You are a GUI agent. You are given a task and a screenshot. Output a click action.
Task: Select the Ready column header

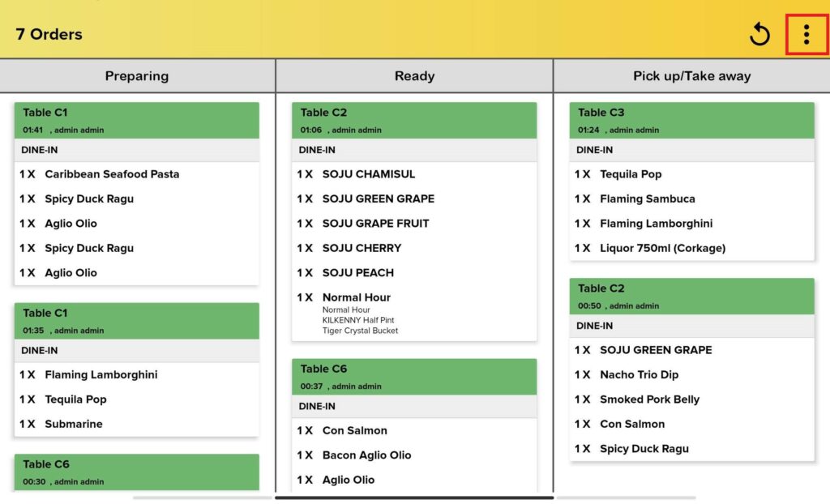click(414, 75)
